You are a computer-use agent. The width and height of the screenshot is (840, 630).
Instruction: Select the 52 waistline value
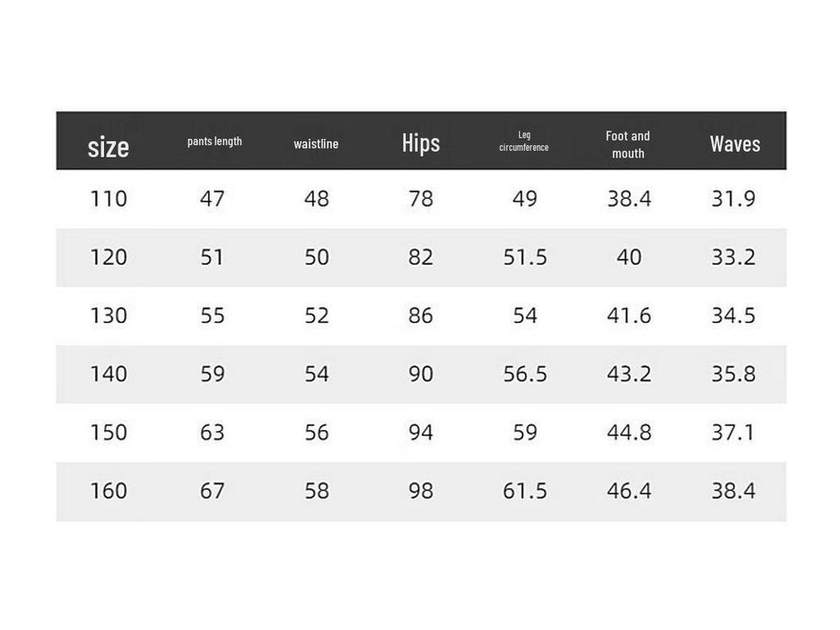pos(317,316)
